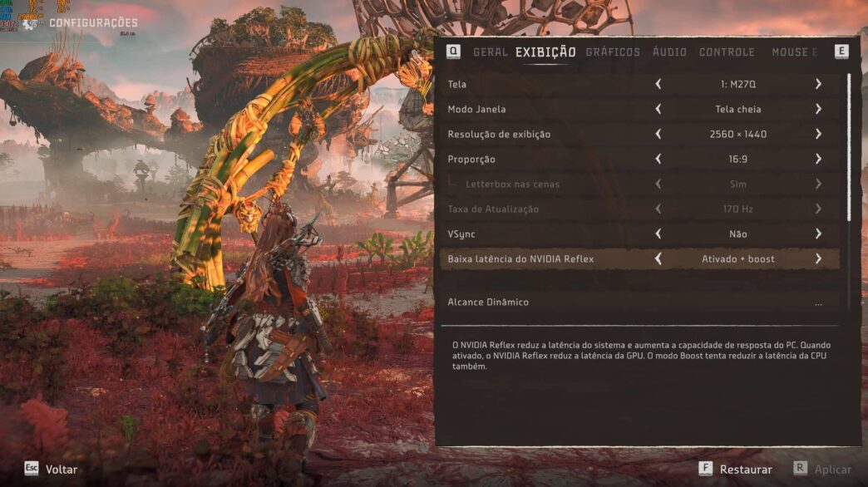This screenshot has height=487, width=868.
Task: Open the Alcance Dinâmico submenu ellipsis
Action: [x=818, y=303]
